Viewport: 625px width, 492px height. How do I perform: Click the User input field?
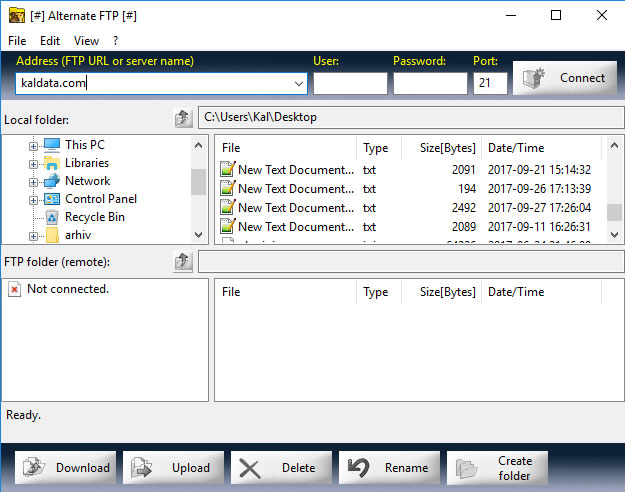point(350,83)
